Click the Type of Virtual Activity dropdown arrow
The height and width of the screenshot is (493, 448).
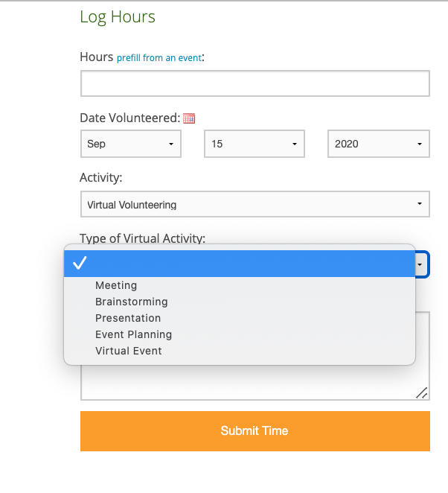421,264
